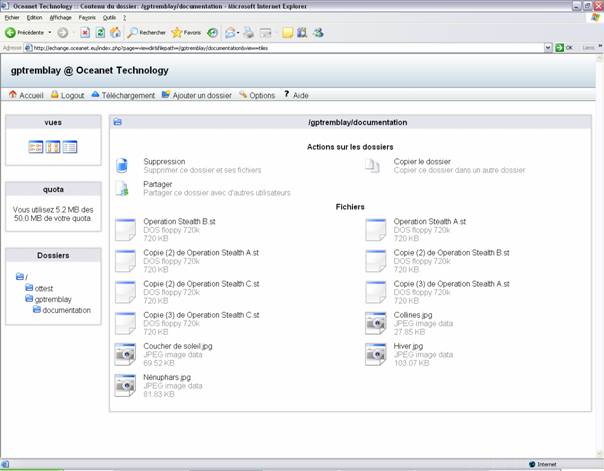The height and width of the screenshot is (471, 604).
Task: Click the Suppression database icon
Action: pos(122,165)
